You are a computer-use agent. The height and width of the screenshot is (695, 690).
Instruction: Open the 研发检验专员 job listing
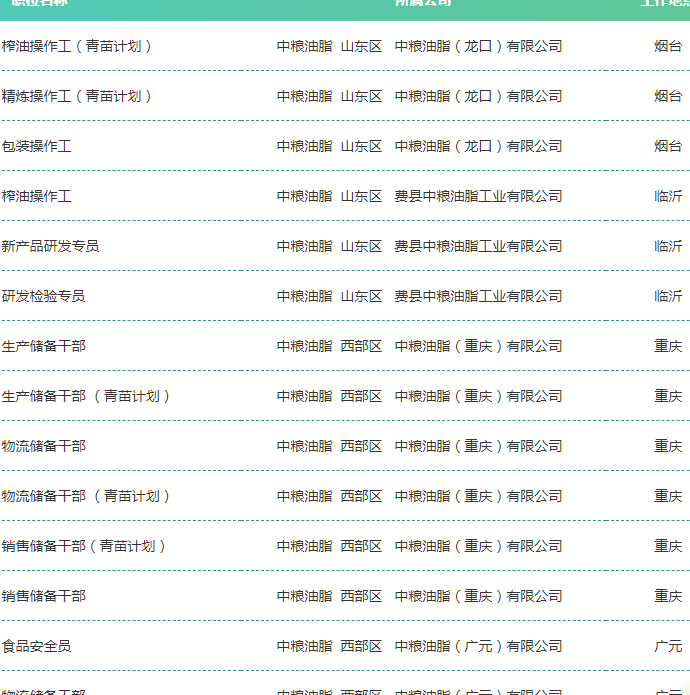point(43,296)
